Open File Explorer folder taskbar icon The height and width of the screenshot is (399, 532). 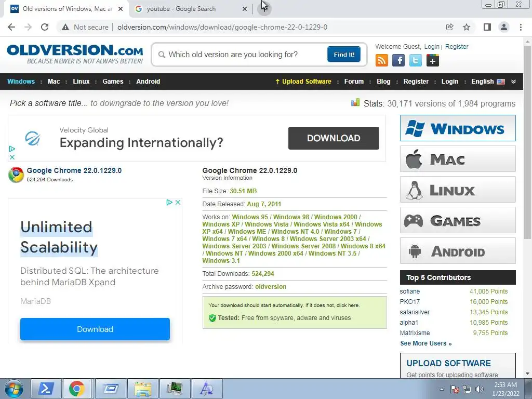[143, 389]
